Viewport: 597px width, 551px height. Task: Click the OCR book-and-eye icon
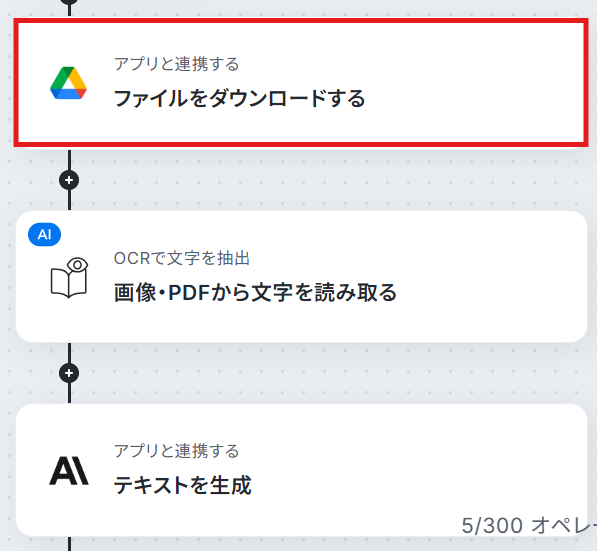tap(69, 278)
